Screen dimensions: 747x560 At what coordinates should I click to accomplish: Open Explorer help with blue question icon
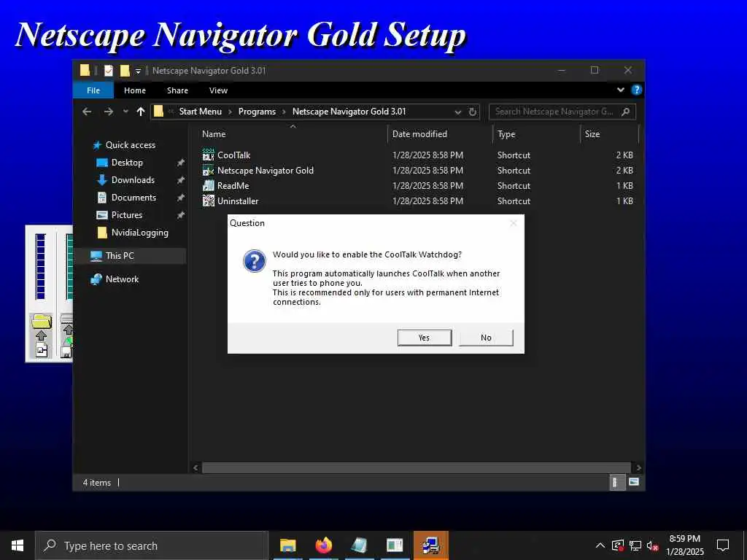point(636,90)
